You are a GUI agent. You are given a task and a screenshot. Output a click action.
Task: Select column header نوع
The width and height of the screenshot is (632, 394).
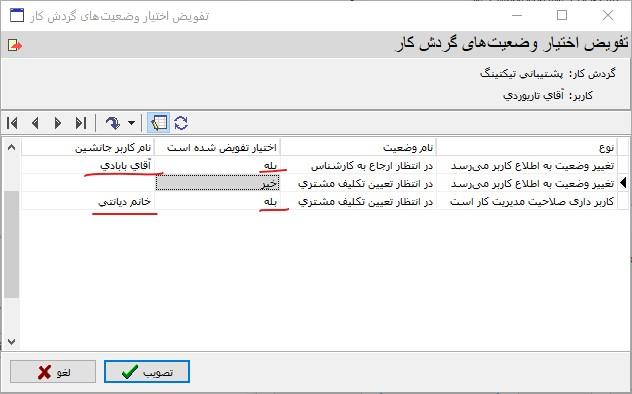pyautogui.click(x=526, y=147)
